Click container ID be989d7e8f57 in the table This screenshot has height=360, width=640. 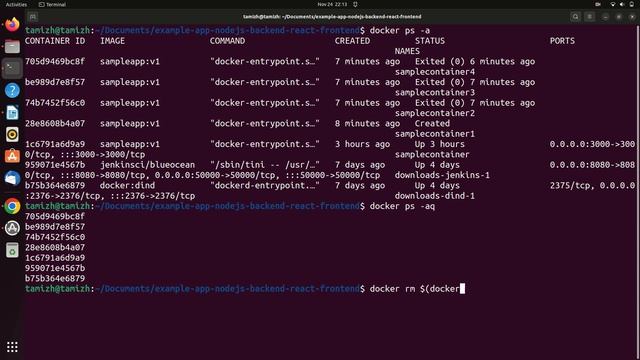click(x=55, y=82)
